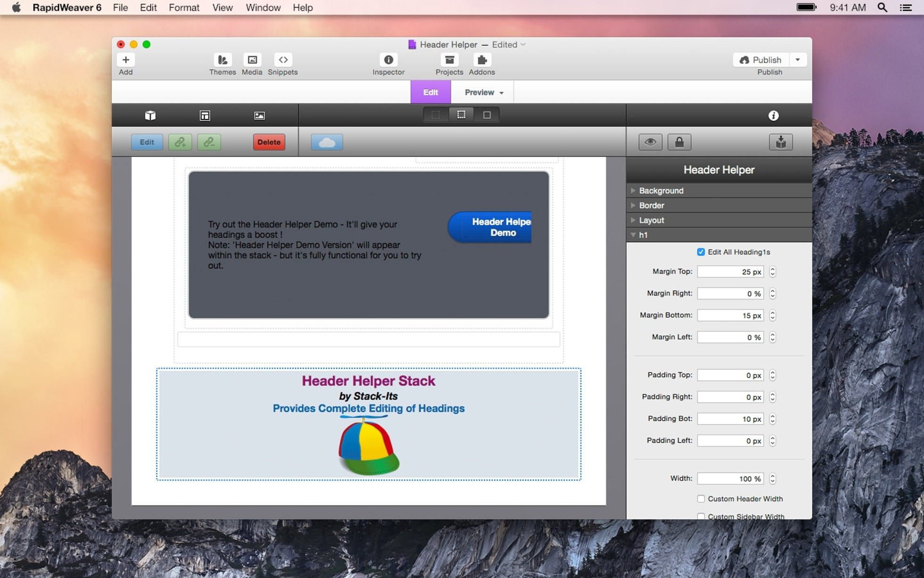This screenshot has height=578, width=924.
Task: Open the Media browser
Action: 252,60
